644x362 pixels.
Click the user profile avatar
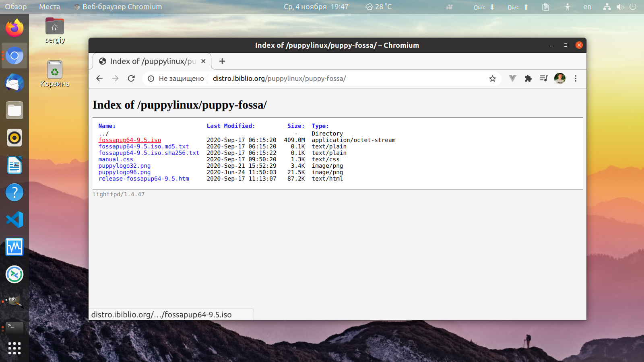pyautogui.click(x=560, y=78)
